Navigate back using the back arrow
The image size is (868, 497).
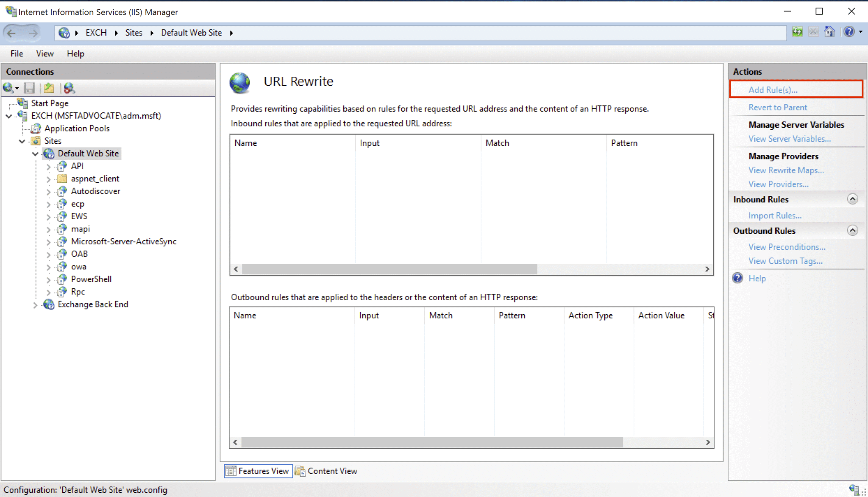[x=11, y=33]
